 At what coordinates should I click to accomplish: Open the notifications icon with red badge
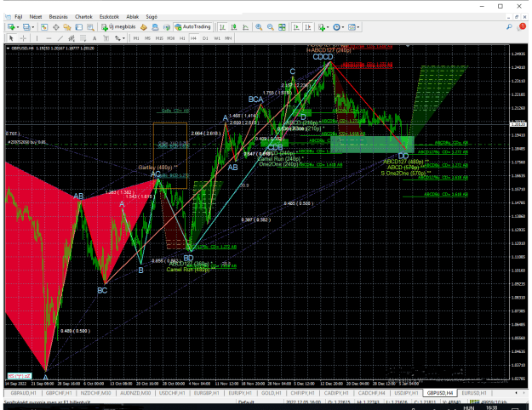point(521,27)
